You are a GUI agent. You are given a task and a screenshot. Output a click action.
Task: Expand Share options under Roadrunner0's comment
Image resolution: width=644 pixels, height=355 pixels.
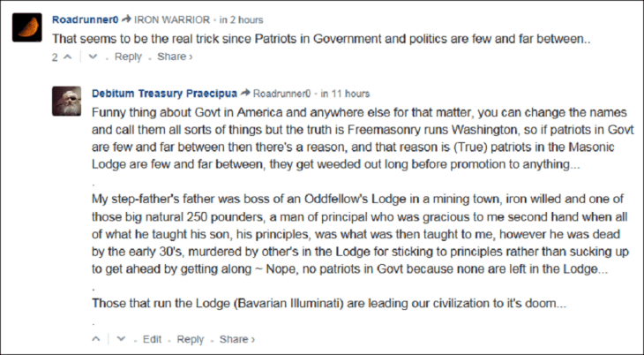(175, 57)
